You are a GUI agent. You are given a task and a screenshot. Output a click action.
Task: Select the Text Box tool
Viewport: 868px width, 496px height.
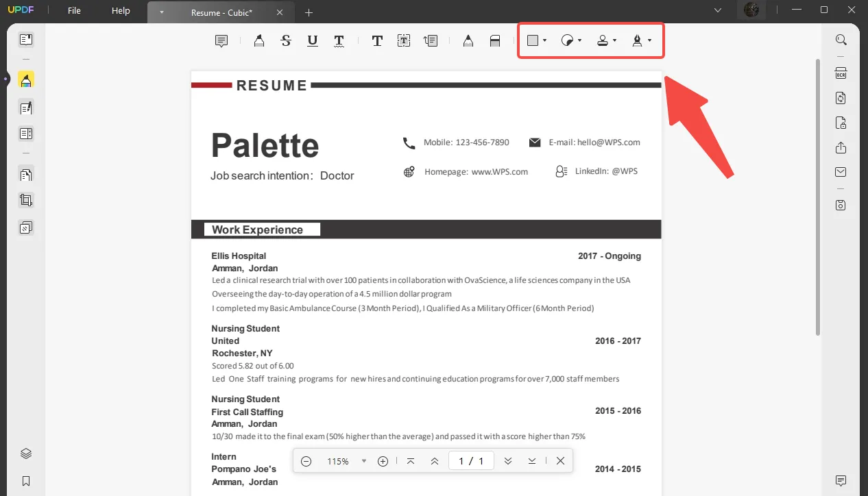[404, 41]
